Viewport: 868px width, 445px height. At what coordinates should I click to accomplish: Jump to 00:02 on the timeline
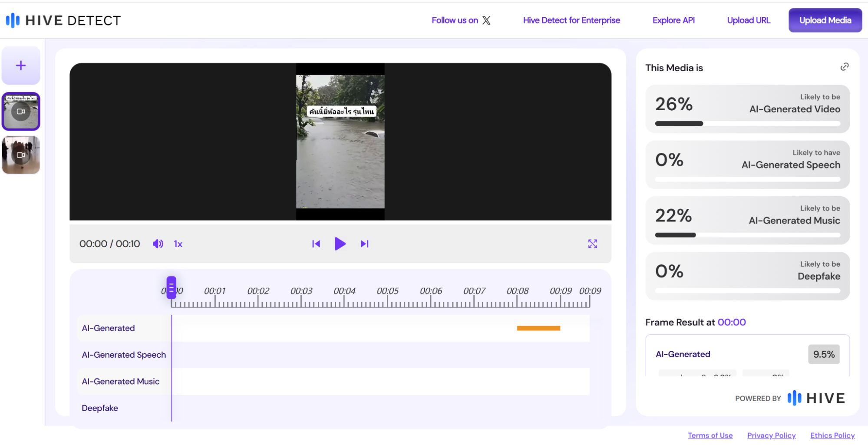tap(258, 291)
